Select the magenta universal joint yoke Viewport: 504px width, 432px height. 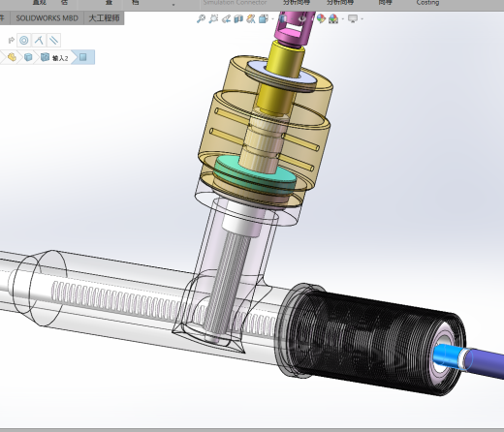[294, 29]
